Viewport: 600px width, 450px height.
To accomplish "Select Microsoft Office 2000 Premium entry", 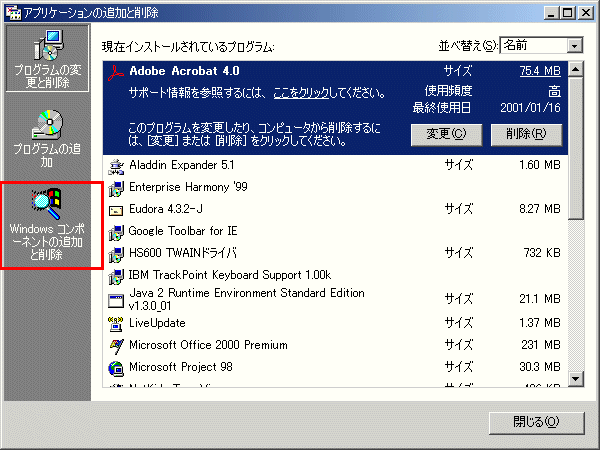I will point(336,345).
